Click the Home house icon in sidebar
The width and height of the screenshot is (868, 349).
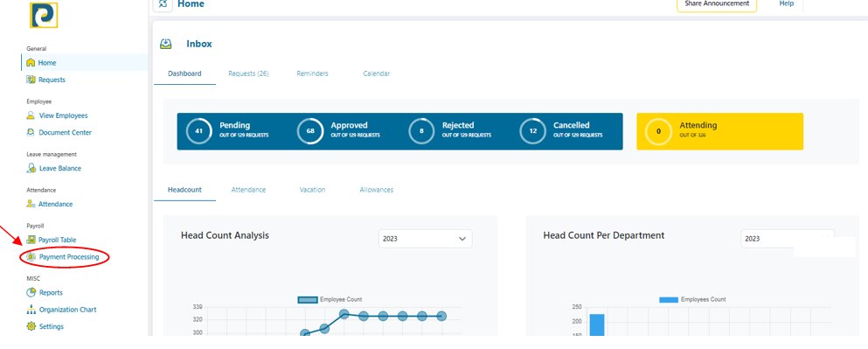(x=31, y=63)
